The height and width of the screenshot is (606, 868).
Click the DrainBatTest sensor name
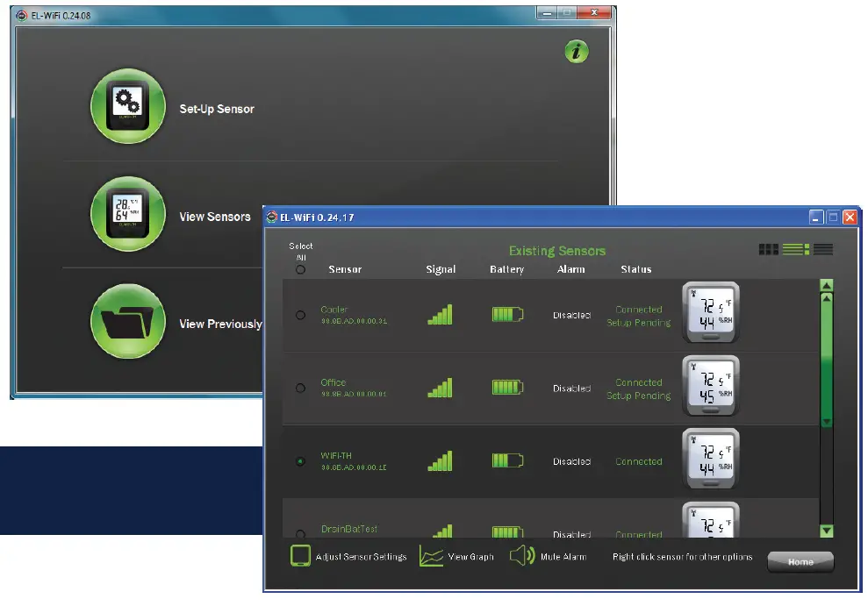pyautogui.click(x=348, y=529)
